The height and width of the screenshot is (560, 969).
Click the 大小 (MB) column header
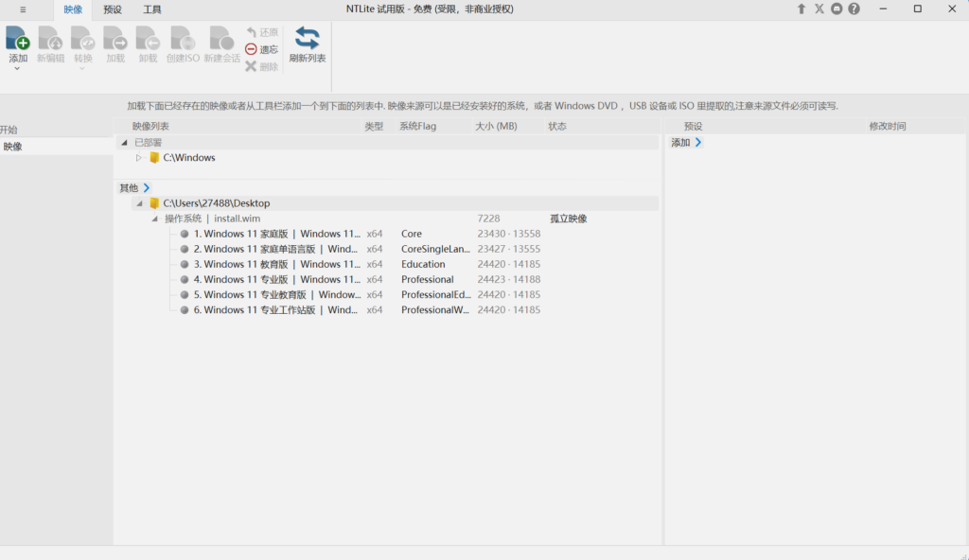pyautogui.click(x=496, y=126)
